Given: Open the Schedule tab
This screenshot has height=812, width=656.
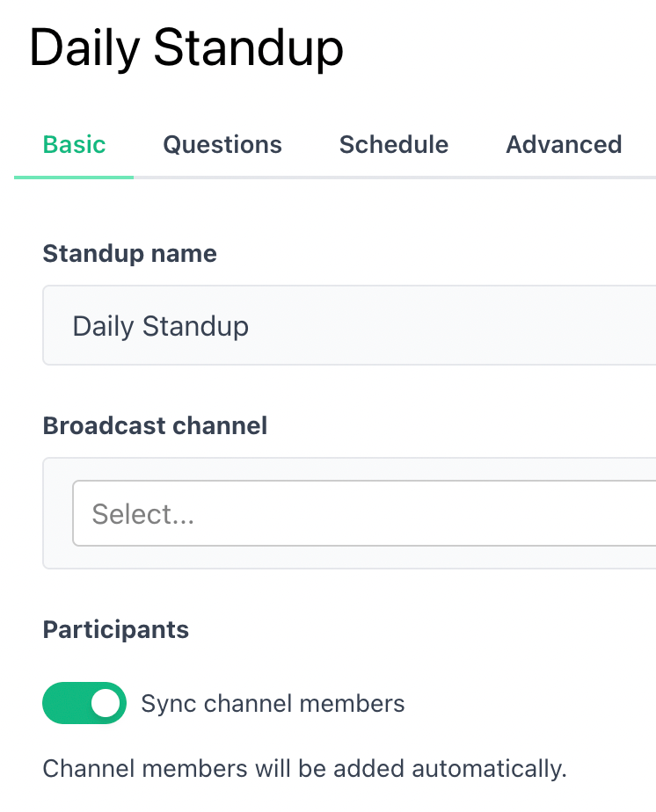Looking at the screenshot, I should click(393, 144).
